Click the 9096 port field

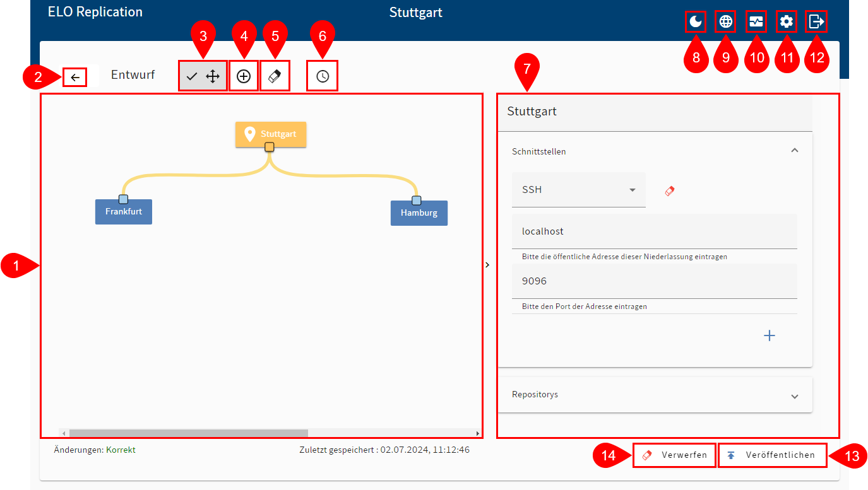pos(655,281)
